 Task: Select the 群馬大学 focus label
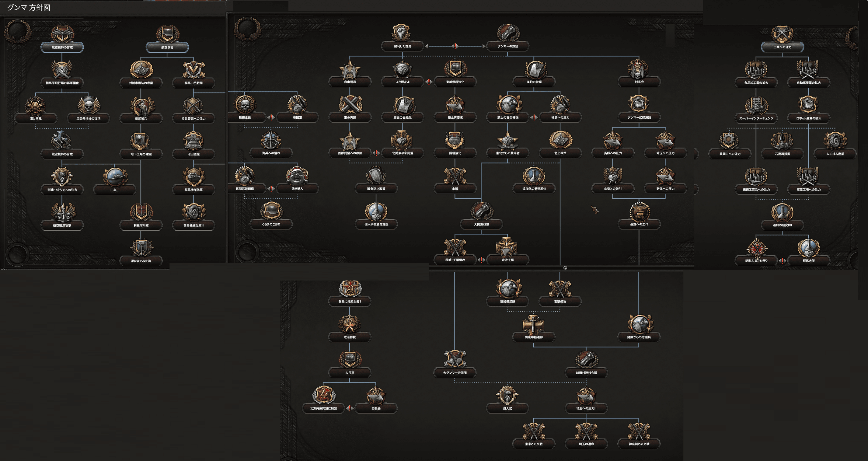(808, 260)
